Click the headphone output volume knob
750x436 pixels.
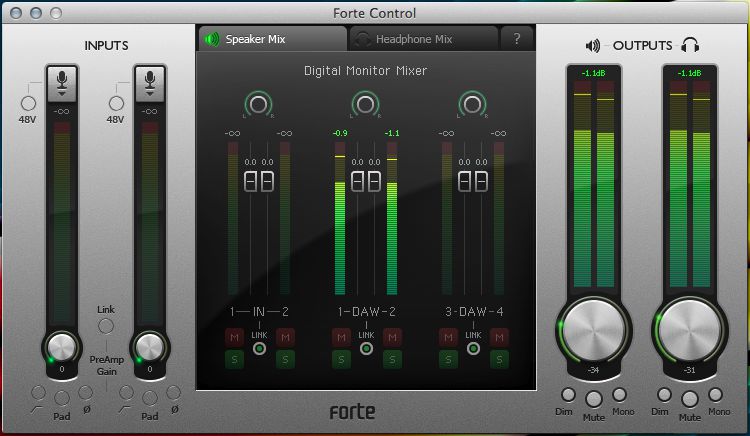coord(690,331)
